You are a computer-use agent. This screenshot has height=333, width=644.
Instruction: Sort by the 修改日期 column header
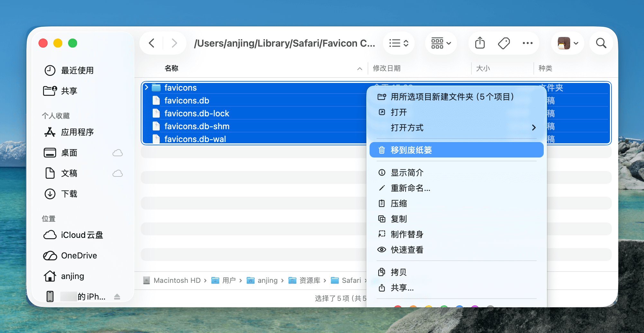[x=387, y=68]
